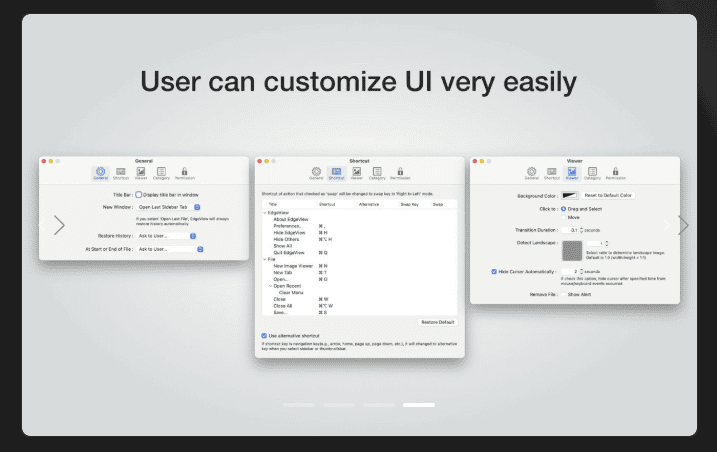This screenshot has height=452, width=717.
Task: Click Detect Landscape ratio value field
Action: (x=595, y=243)
